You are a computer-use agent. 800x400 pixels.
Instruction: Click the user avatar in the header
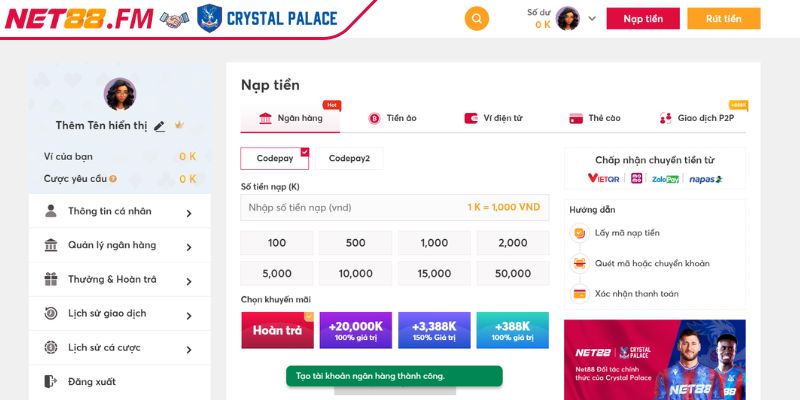(568, 18)
